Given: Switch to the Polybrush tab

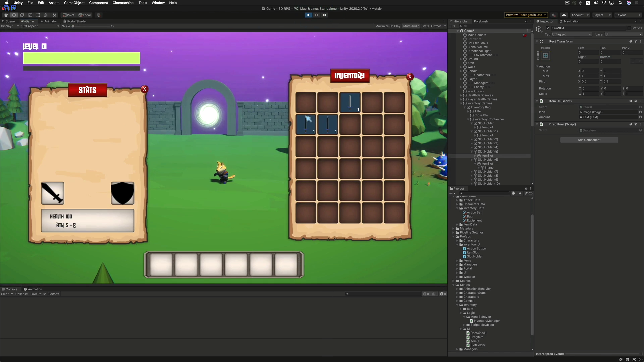Looking at the screenshot, I should pyautogui.click(x=481, y=21).
